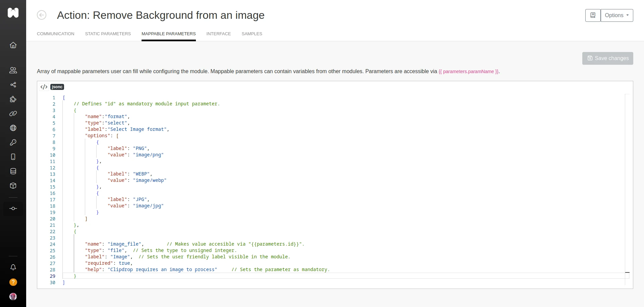Expand the Options dropdown
The width and height of the screenshot is (644, 307).
[x=616, y=15]
